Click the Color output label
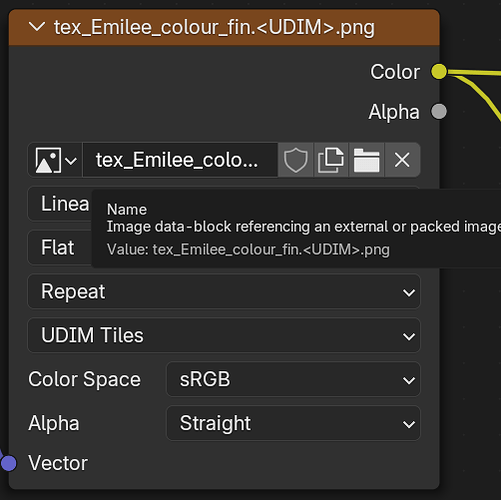 pos(395,72)
